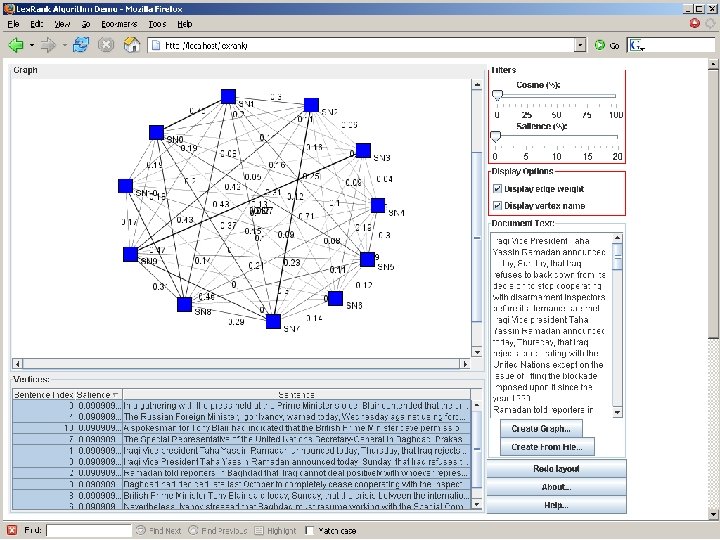Select graph node SN0

click(157, 132)
